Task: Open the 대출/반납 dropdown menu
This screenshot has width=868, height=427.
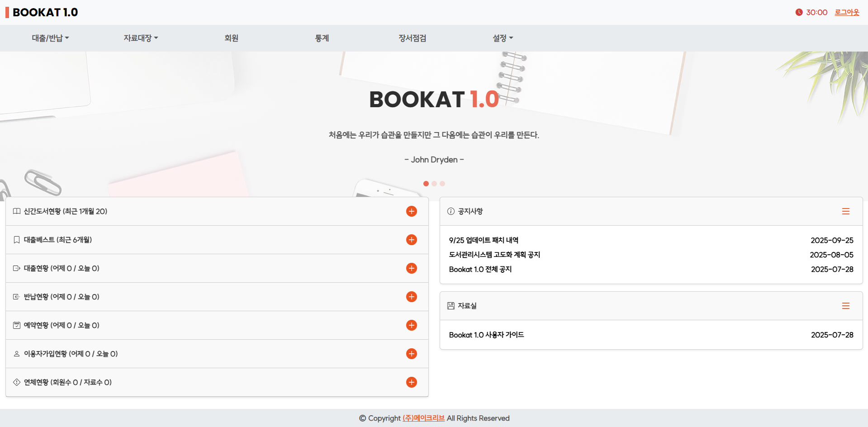Action: [50, 38]
